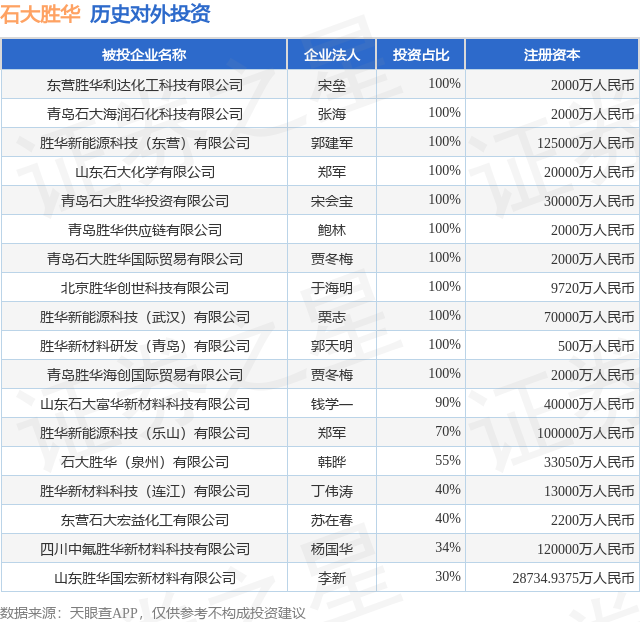Click 青岛胜华供应链有限公司 cell
Screen dimensions: 640x622
[x=144, y=230]
